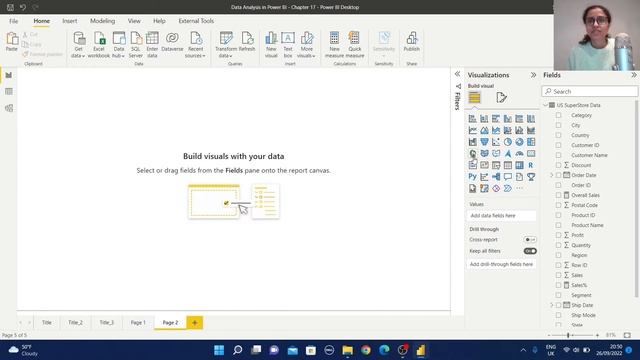Adjust the zoom slider handle
The width and height of the screenshot is (640, 360).
click(568, 335)
